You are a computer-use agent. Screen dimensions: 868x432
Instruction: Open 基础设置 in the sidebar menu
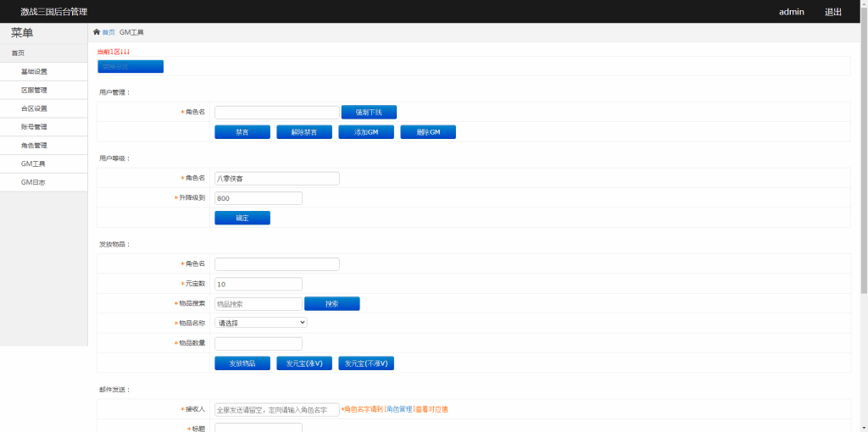pos(34,72)
